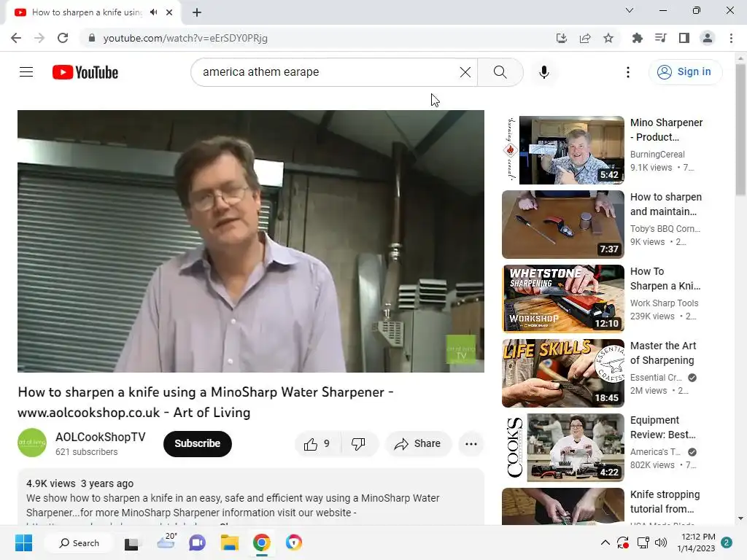Close the YouTube browser tab
747x560 pixels.
click(169, 12)
